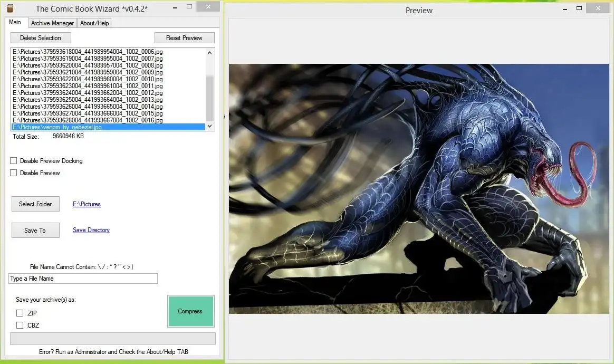614x364 pixels.
Task: Click the Save To button
Action: click(36, 231)
